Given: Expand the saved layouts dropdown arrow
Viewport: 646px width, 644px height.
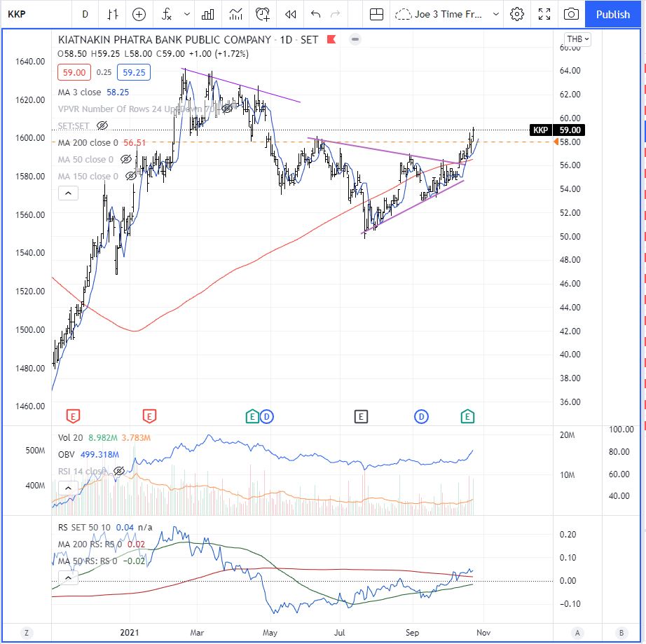Looking at the screenshot, I should point(496,15).
